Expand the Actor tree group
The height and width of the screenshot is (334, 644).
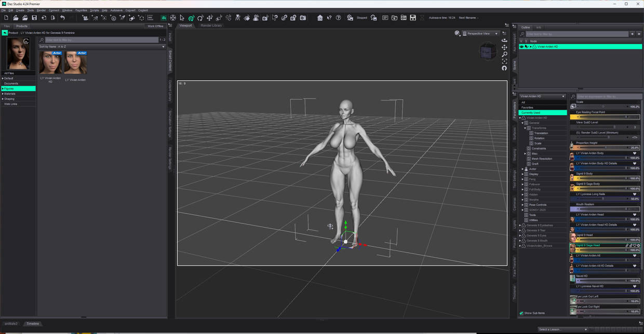pos(522,169)
